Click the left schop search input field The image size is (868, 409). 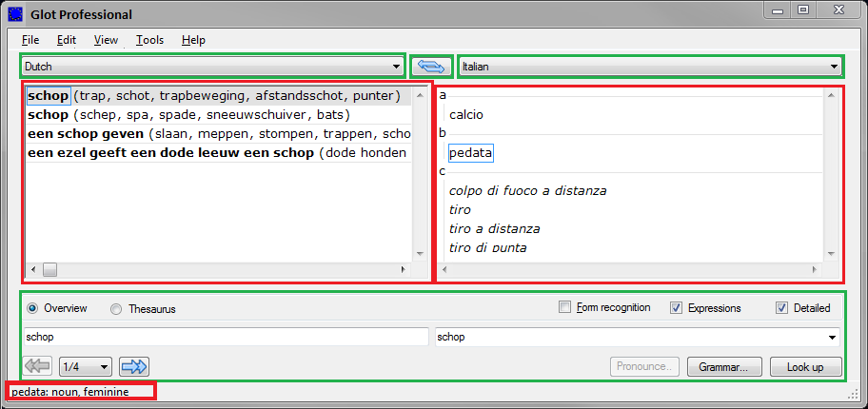coord(226,337)
